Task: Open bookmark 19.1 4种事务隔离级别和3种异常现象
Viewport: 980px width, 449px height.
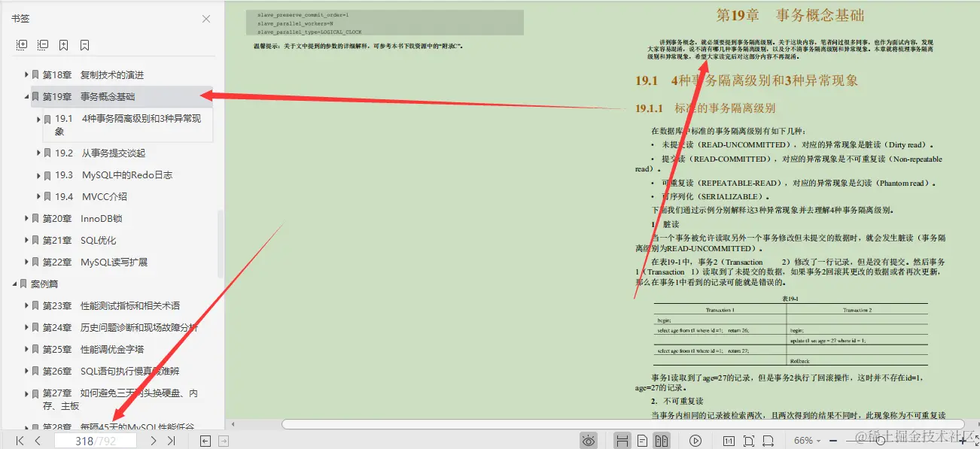Action: pyautogui.click(x=128, y=124)
